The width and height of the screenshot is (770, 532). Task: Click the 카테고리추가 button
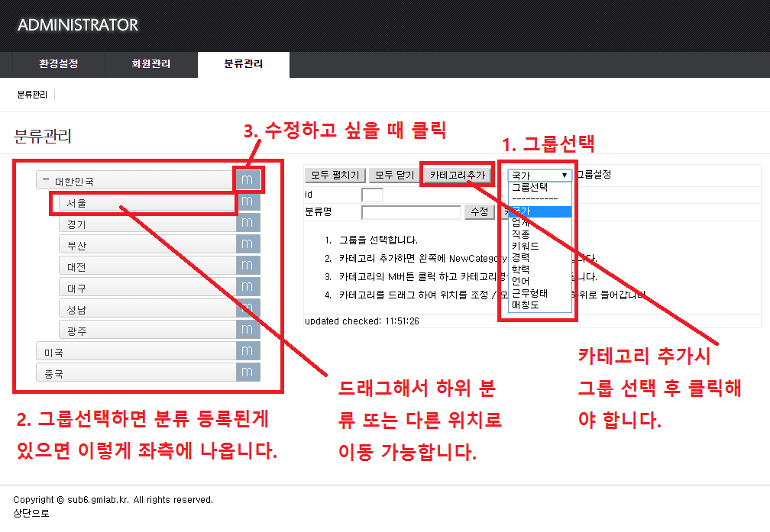[x=457, y=175]
